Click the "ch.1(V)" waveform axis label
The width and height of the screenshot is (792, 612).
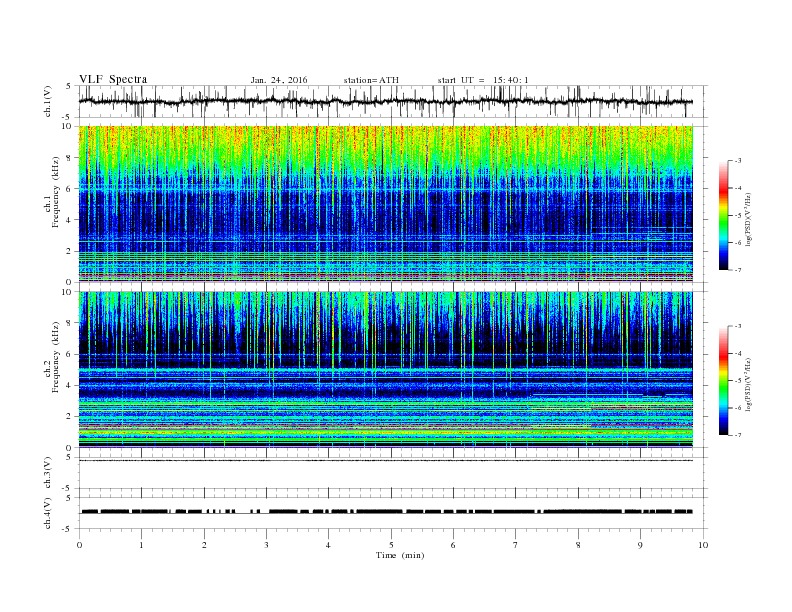[x=48, y=101]
